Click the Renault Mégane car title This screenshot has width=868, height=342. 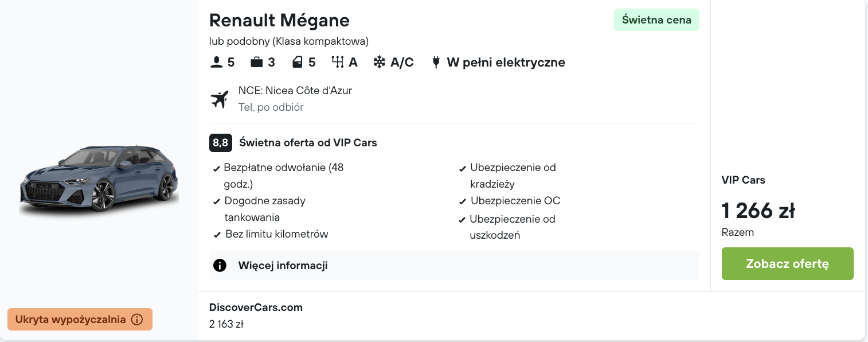coord(279,21)
